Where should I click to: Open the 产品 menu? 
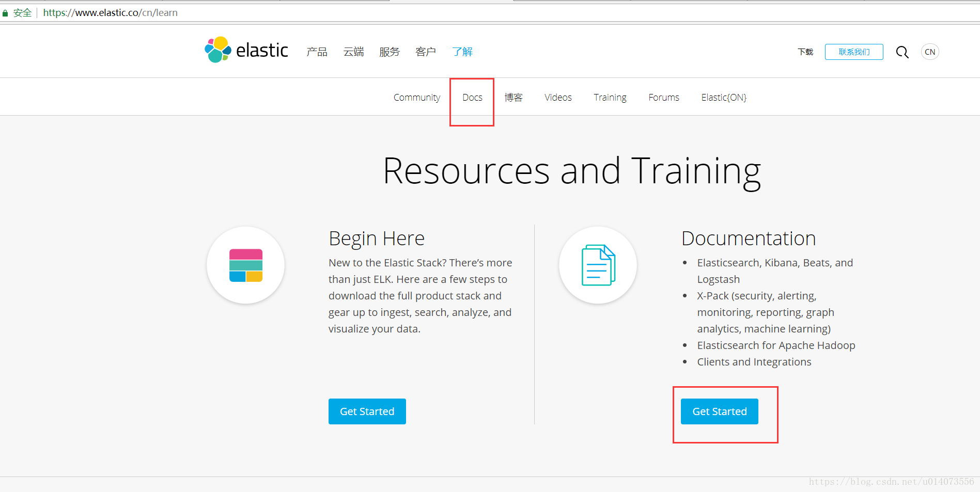pos(317,52)
